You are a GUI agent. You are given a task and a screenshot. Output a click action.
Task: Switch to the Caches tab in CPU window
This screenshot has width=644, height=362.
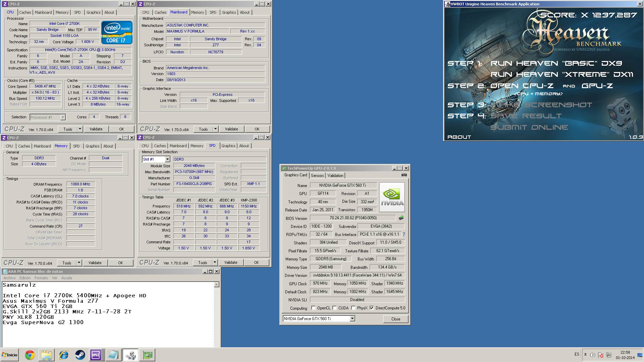pyautogui.click(x=25, y=12)
